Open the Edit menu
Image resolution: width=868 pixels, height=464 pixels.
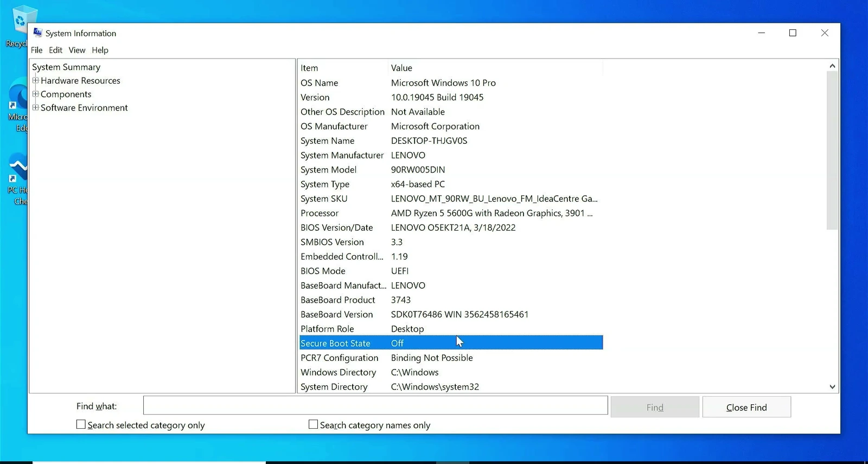(55, 50)
